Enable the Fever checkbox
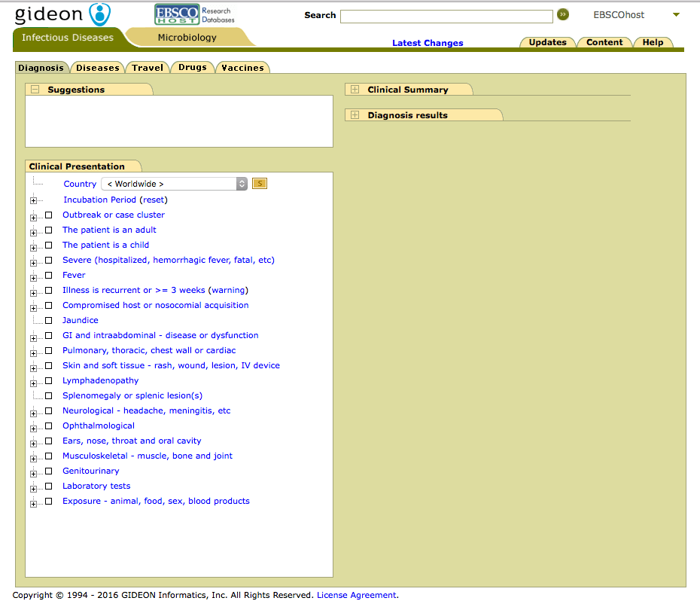This screenshot has height=607, width=700. [48, 275]
